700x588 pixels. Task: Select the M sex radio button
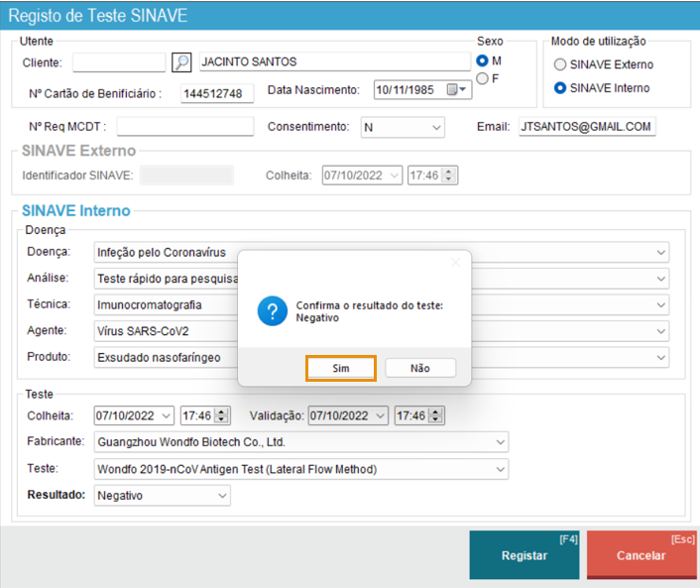[x=483, y=60]
